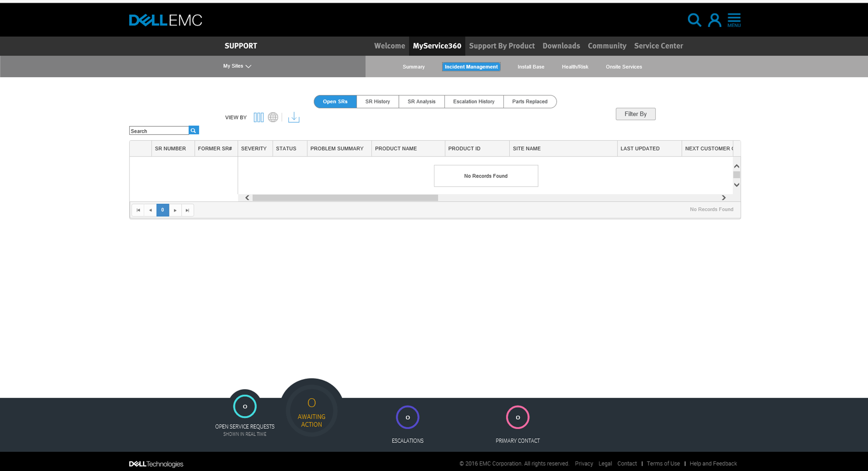Image resolution: width=868 pixels, height=471 pixels.
Task: Go to last page pagination icon
Action: coord(188,210)
